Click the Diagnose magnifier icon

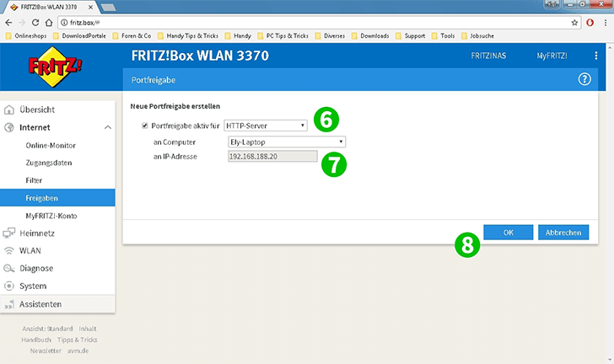9,269
